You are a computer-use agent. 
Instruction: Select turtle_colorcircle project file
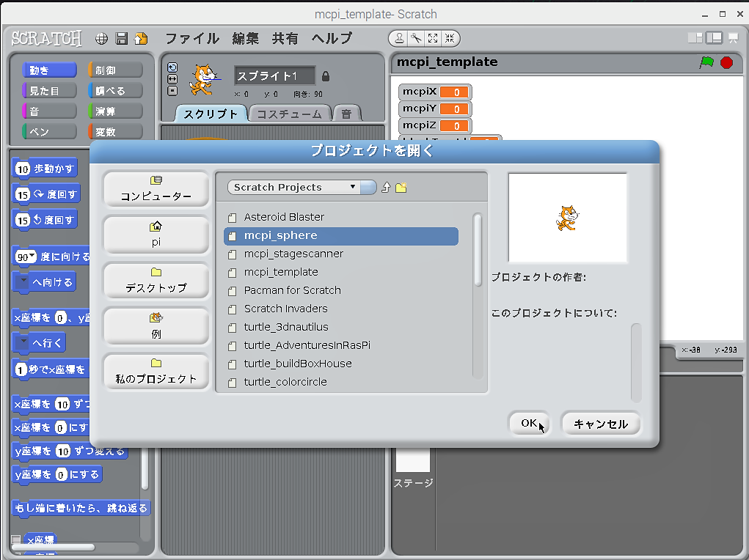coord(341,382)
